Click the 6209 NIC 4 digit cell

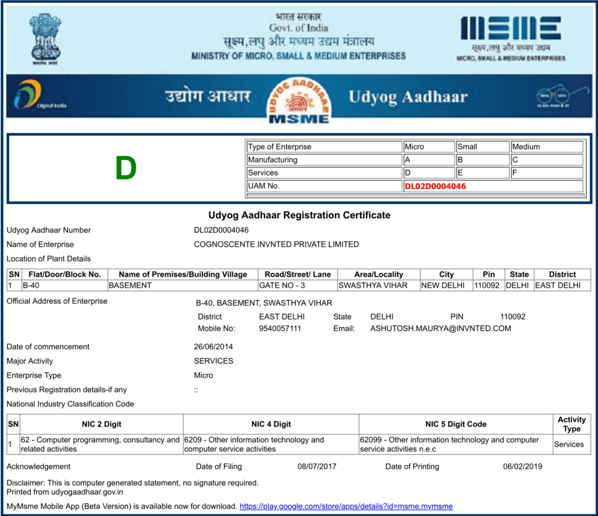(x=271, y=444)
